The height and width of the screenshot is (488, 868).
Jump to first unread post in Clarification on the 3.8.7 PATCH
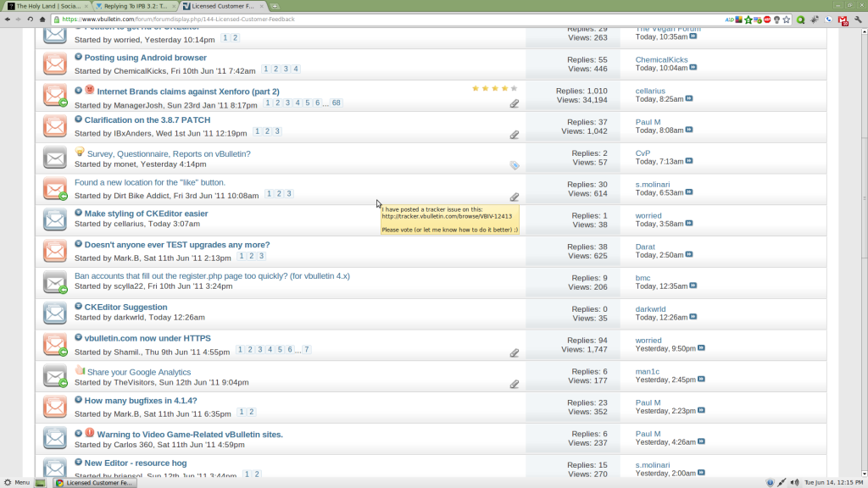78,119
